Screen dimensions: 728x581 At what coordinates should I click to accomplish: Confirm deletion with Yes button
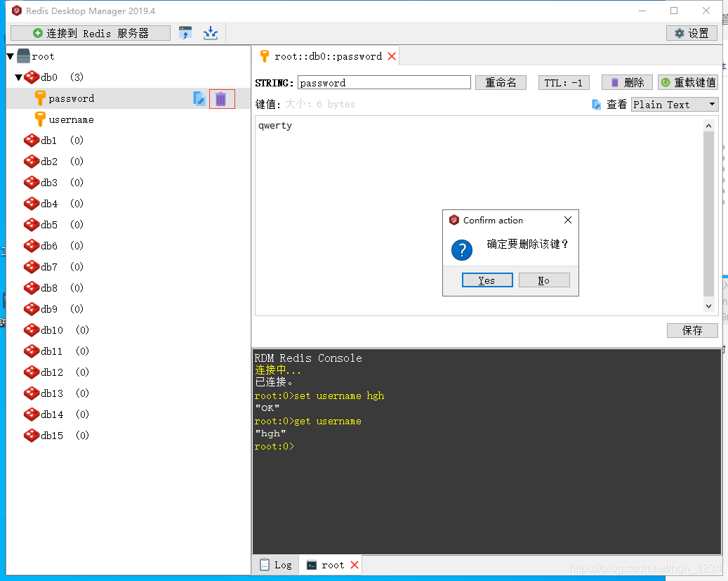487,280
